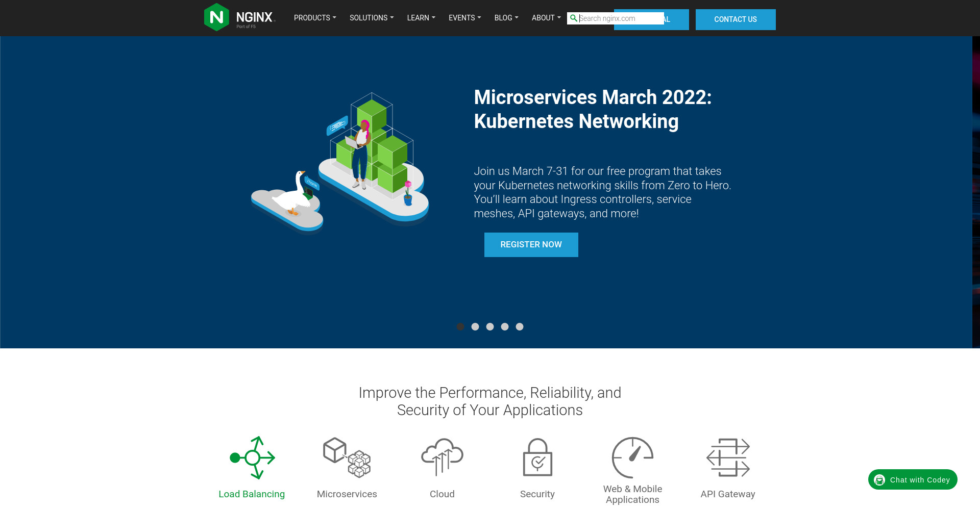The height and width of the screenshot is (509, 980).
Task: Open Web & Mobile Applications label link
Action: pyautogui.click(x=633, y=494)
